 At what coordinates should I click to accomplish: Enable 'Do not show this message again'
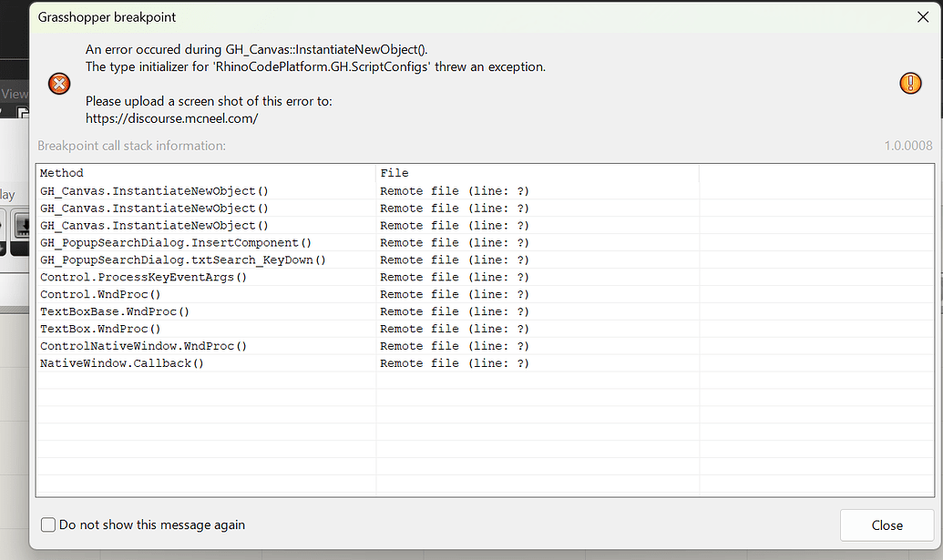tap(48, 524)
